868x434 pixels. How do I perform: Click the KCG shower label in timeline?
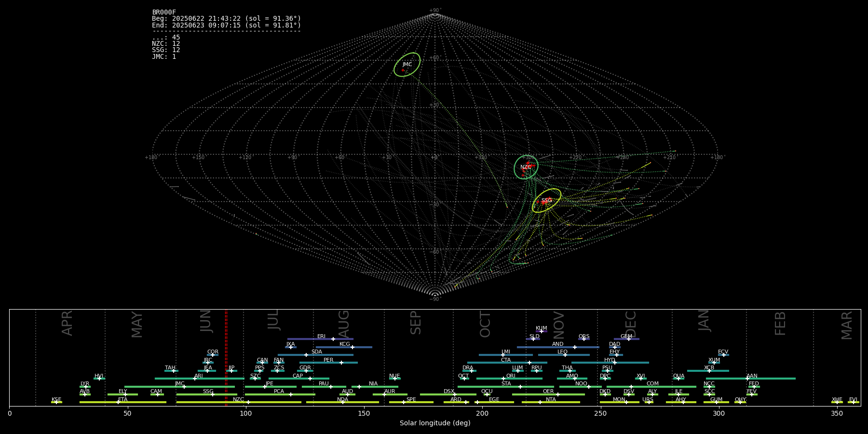pyautogui.click(x=345, y=344)
